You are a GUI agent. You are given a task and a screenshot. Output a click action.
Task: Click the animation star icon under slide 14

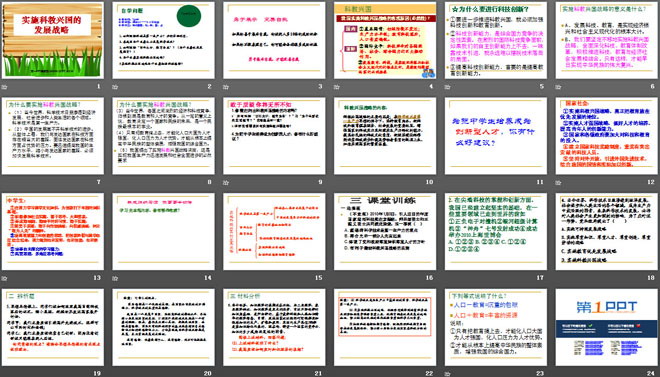coord(115,278)
